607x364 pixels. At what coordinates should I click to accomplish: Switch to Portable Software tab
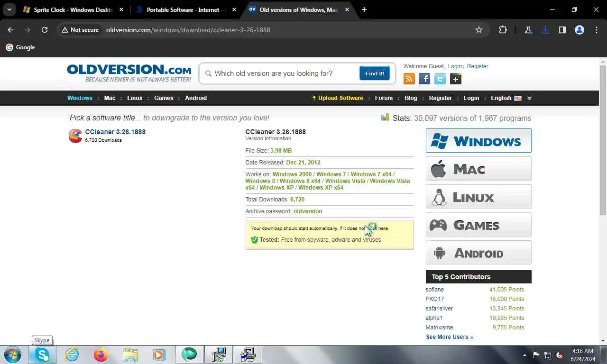coord(186,9)
